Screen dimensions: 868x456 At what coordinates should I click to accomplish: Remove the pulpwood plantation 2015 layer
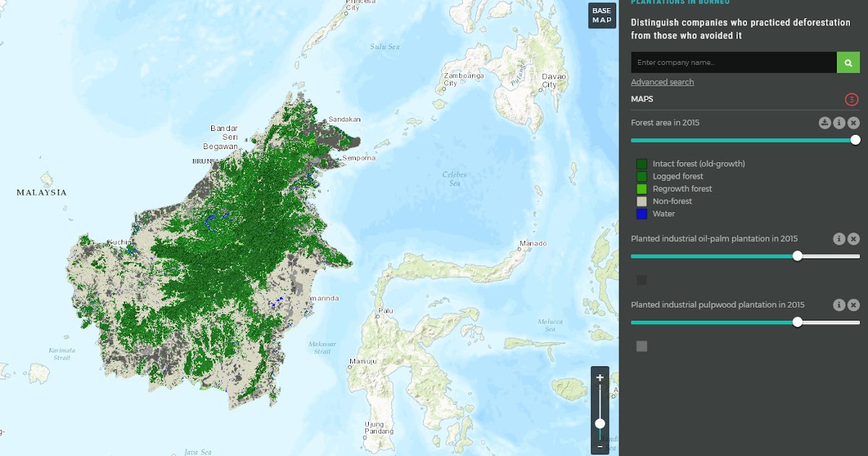(x=853, y=305)
